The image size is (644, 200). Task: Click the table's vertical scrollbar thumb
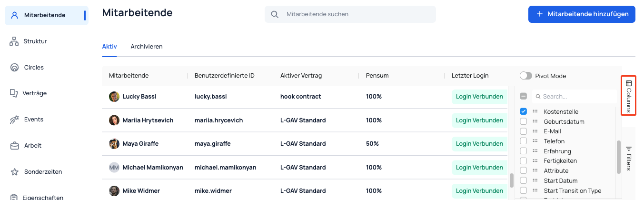pyautogui.click(x=512, y=180)
